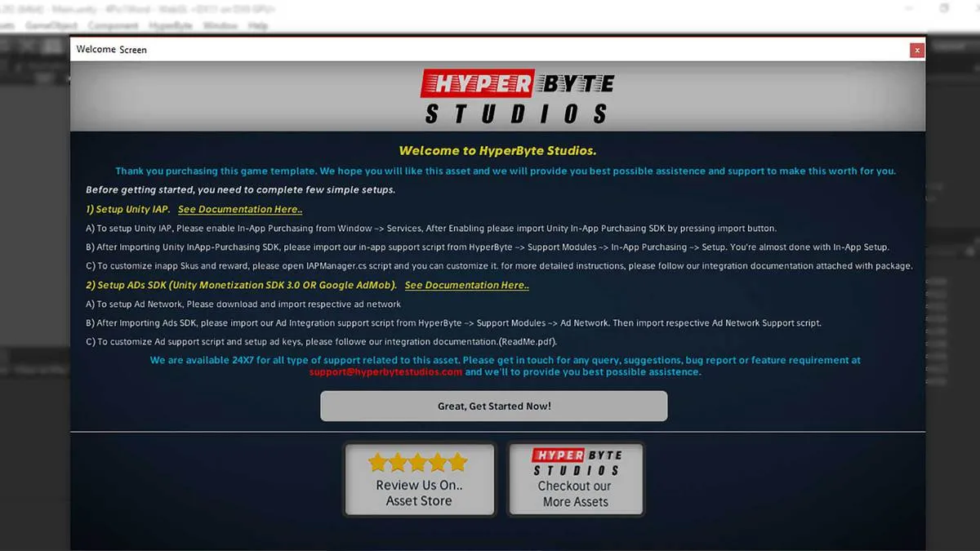The height and width of the screenshot is (551, 980).
Task: Click the "Welcome to HyperByte Studios." heading
Action: pos(497,151)
